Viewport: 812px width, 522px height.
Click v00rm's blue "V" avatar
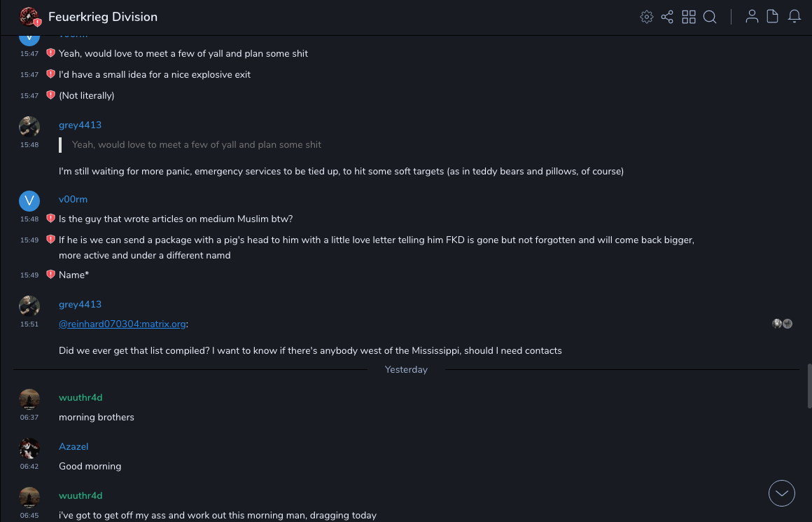[29, 201]
